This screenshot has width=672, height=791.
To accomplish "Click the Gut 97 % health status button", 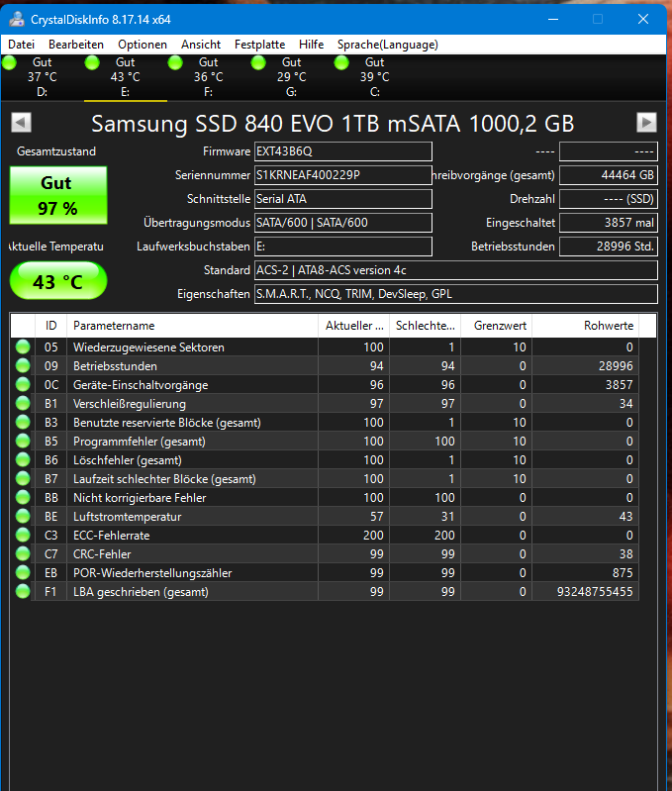I will (58, 195).
